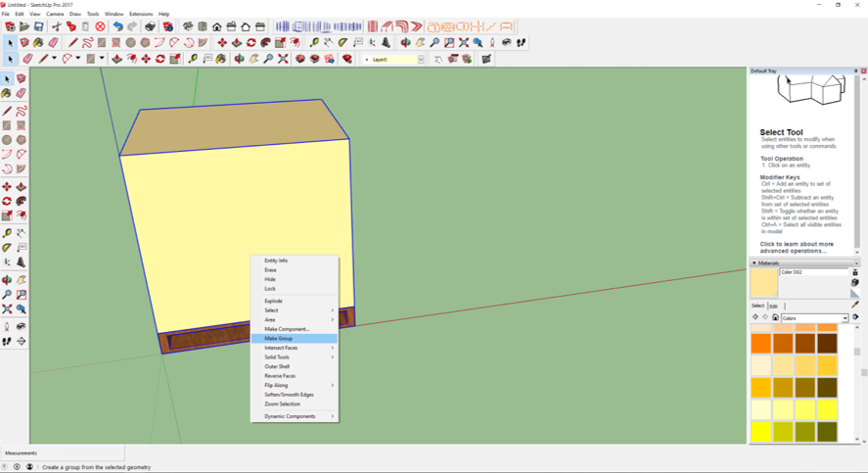Pick the Sample Paint eyedropper

click(855, 305)
